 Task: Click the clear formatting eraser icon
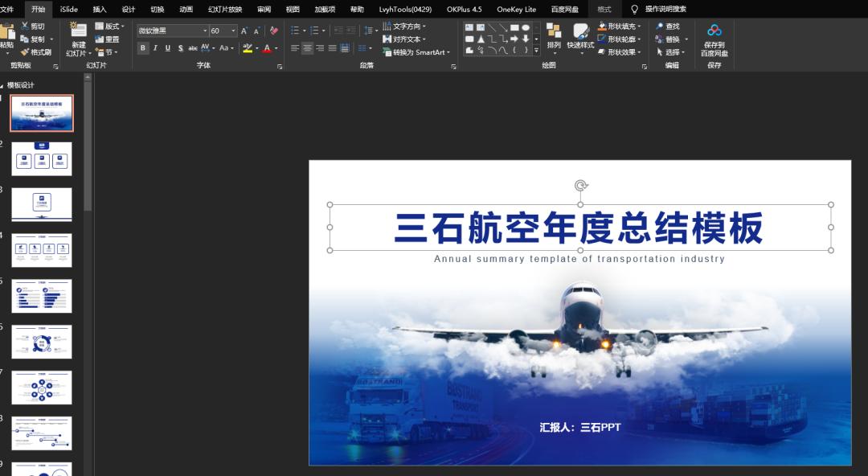pos(274,30)
